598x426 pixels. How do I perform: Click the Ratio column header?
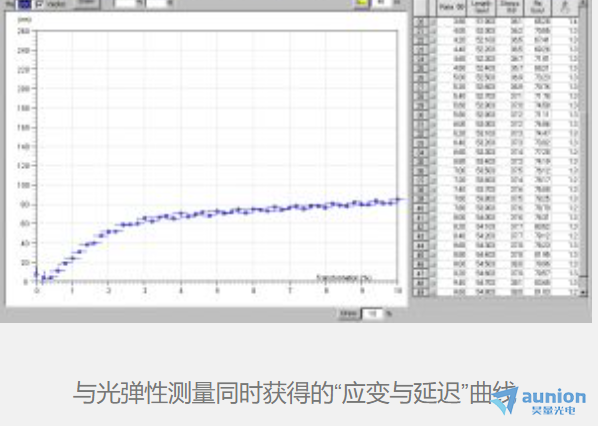[x=452, y=8]
